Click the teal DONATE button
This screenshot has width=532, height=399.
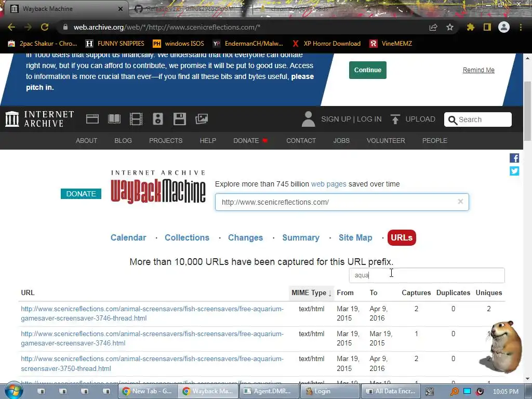[81, 194]
